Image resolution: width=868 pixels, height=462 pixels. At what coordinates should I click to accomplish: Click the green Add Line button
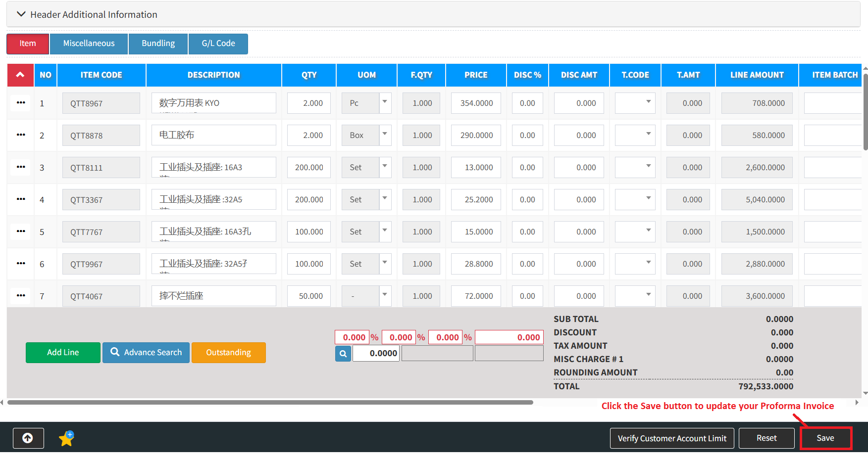(x=63, y=353)
